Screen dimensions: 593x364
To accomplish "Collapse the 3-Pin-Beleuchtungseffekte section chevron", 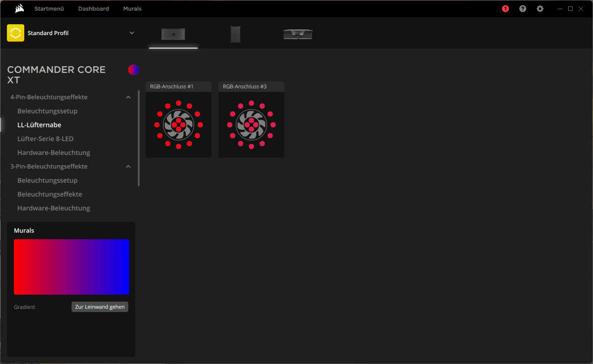I will click(x=128, y=166).
